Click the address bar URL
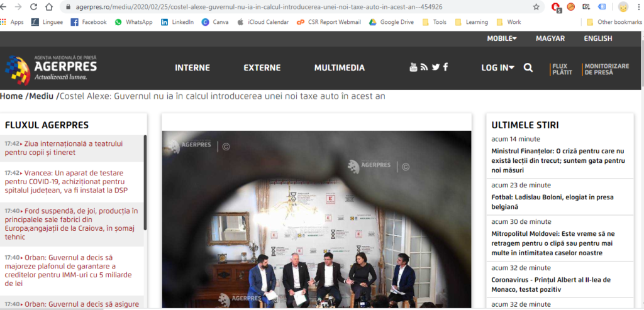The height and width of the screenshot is (310, 644). point(258,7)
